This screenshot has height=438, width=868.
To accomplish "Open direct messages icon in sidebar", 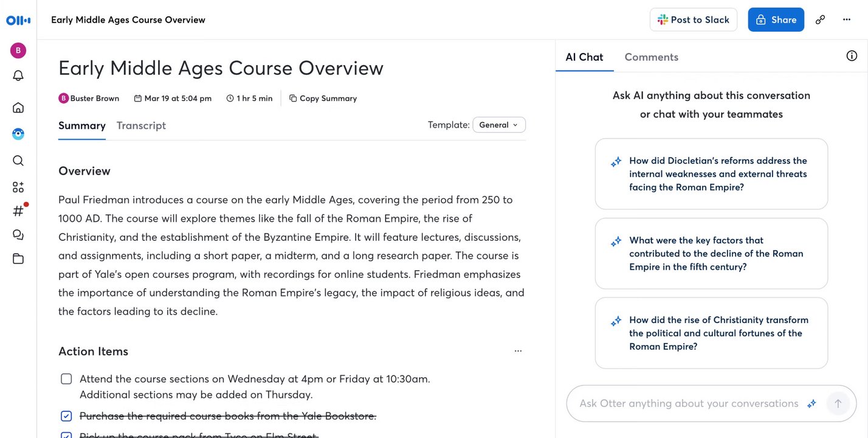I will [x=18, y=235].
